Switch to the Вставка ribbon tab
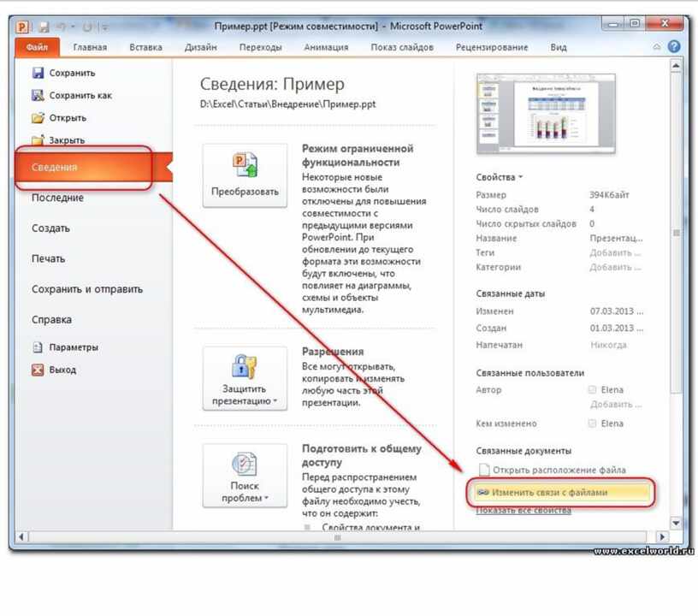This screenshot has width=698, height=616. [x=145, y=47]
